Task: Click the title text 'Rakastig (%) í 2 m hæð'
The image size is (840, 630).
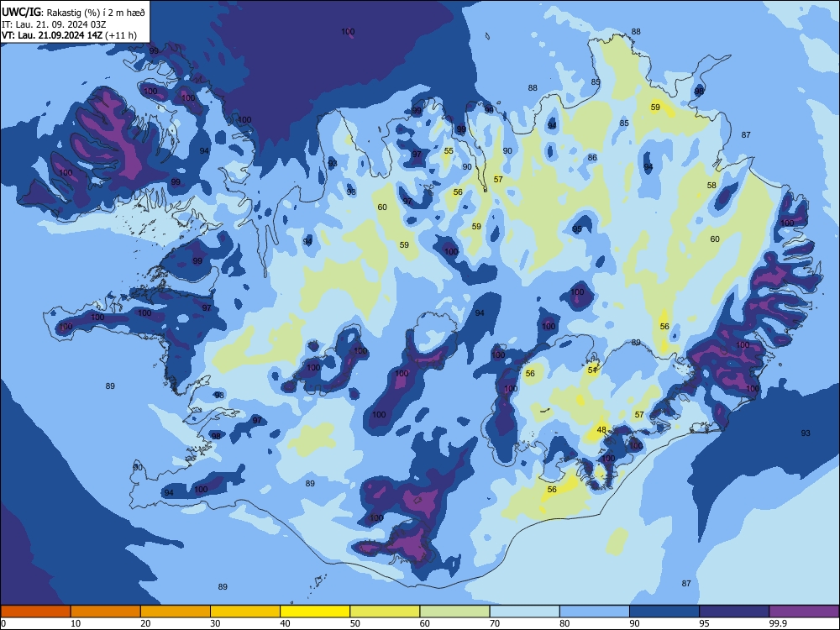Action: [x=97, y=13]
